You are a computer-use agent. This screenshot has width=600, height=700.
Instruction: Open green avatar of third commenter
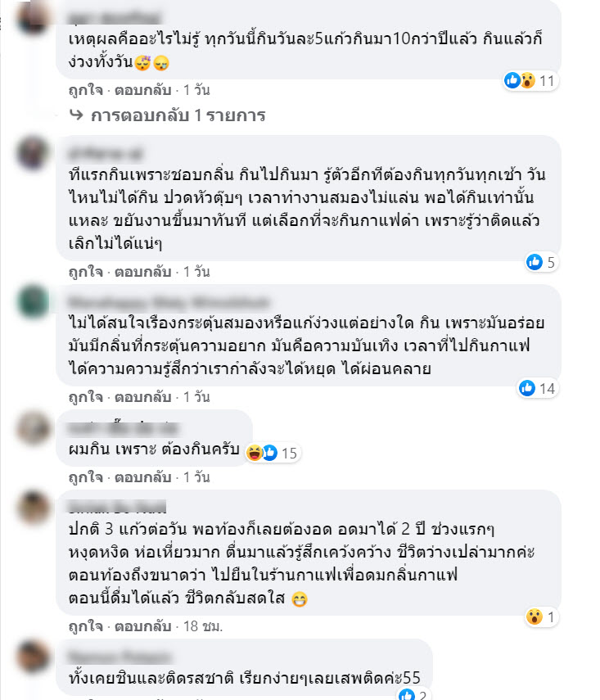click(x=33, y=301)
